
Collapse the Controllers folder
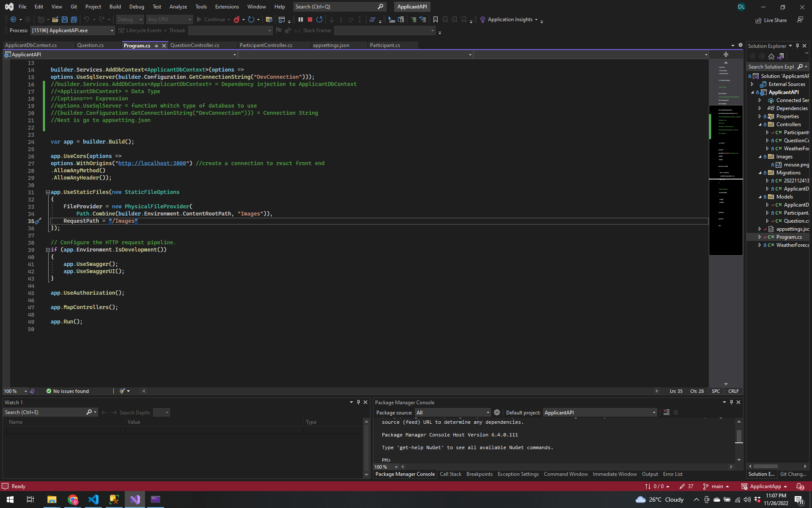(760, 124)
